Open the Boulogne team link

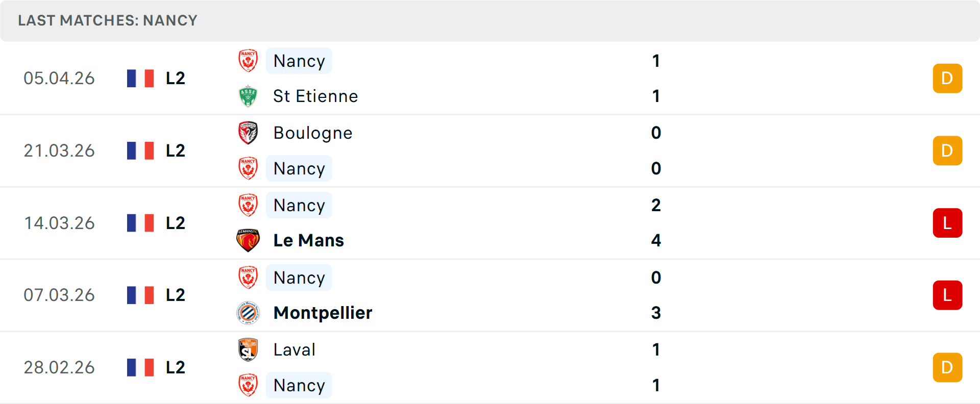(x=312, y=133)
